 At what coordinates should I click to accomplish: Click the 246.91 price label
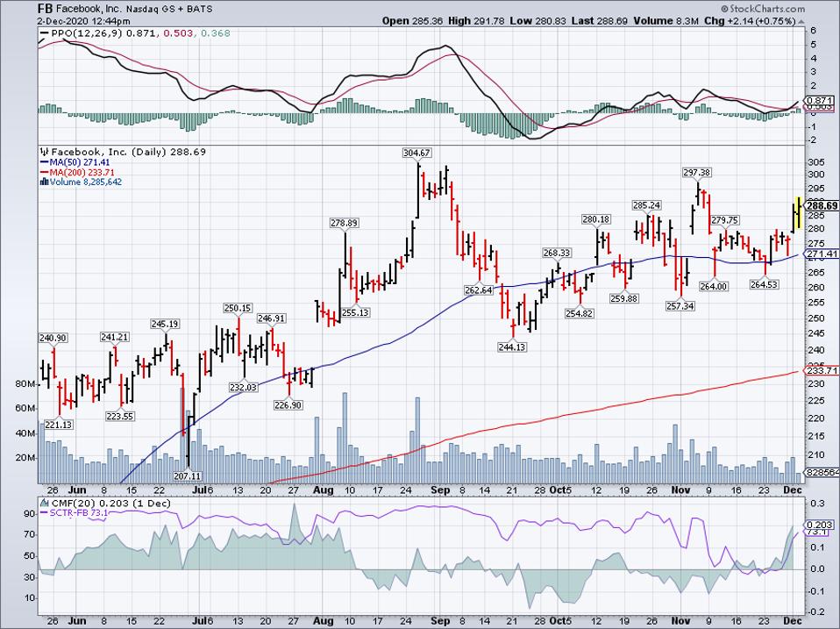click(272, 318)
